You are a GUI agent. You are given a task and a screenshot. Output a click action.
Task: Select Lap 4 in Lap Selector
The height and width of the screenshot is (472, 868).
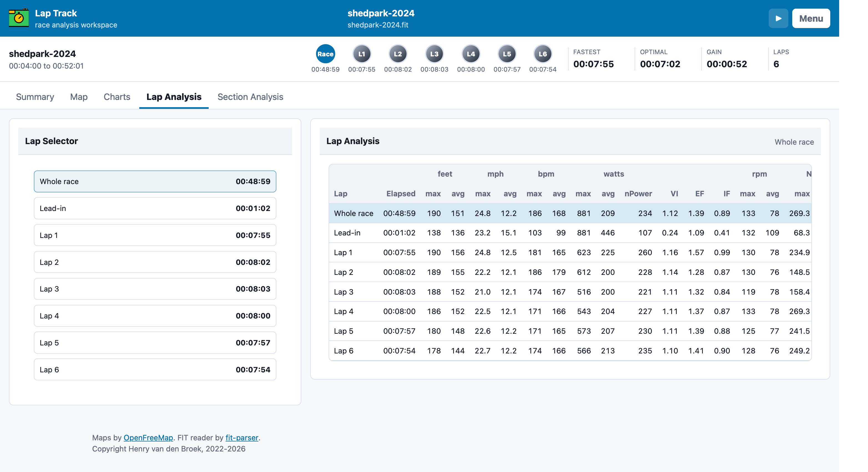click(x=155, y=316)
